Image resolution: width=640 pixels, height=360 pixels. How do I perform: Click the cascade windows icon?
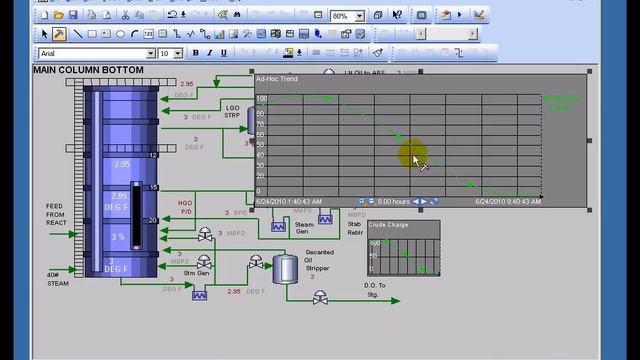coord(378,16)
